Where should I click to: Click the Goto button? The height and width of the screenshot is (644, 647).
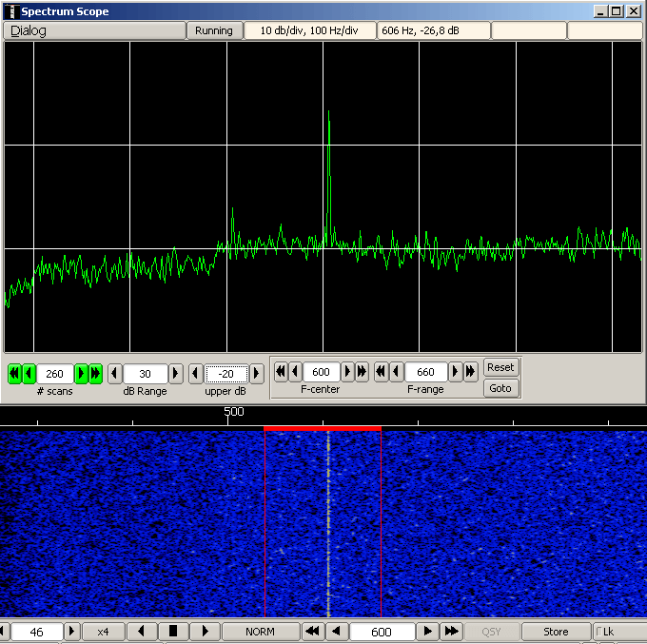tap(500, 388)
